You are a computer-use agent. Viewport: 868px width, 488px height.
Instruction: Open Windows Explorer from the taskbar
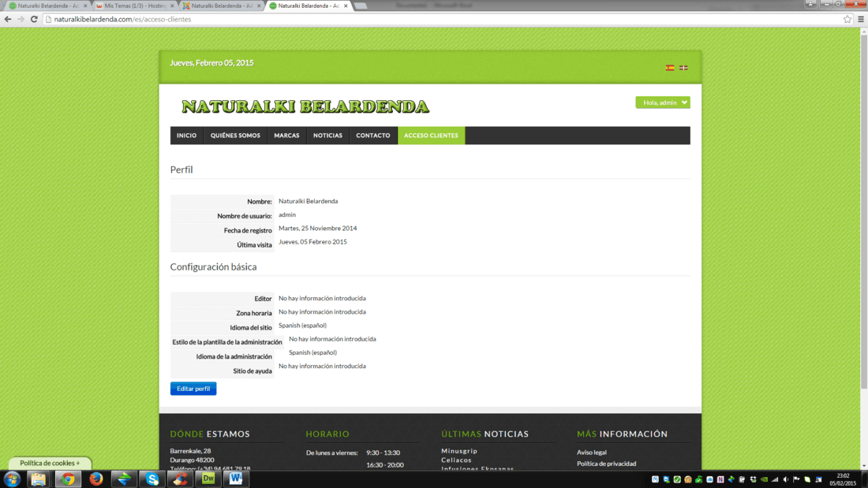[x=38, y=479]
